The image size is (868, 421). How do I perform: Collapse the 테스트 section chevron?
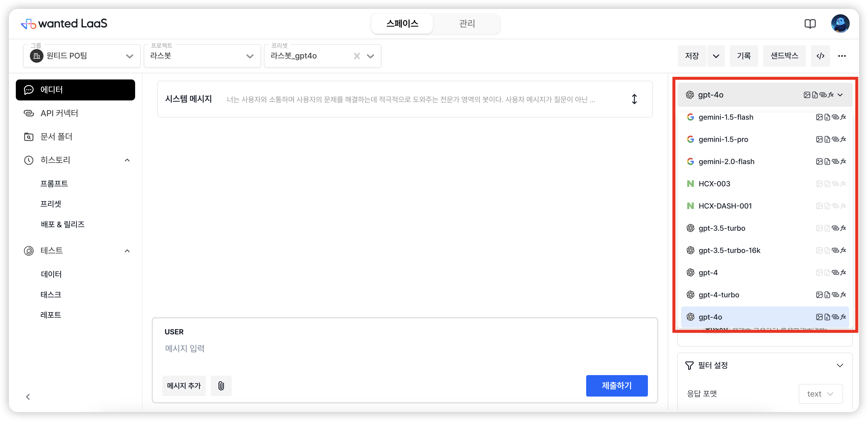pyautogui.click(x=127, y=251)
